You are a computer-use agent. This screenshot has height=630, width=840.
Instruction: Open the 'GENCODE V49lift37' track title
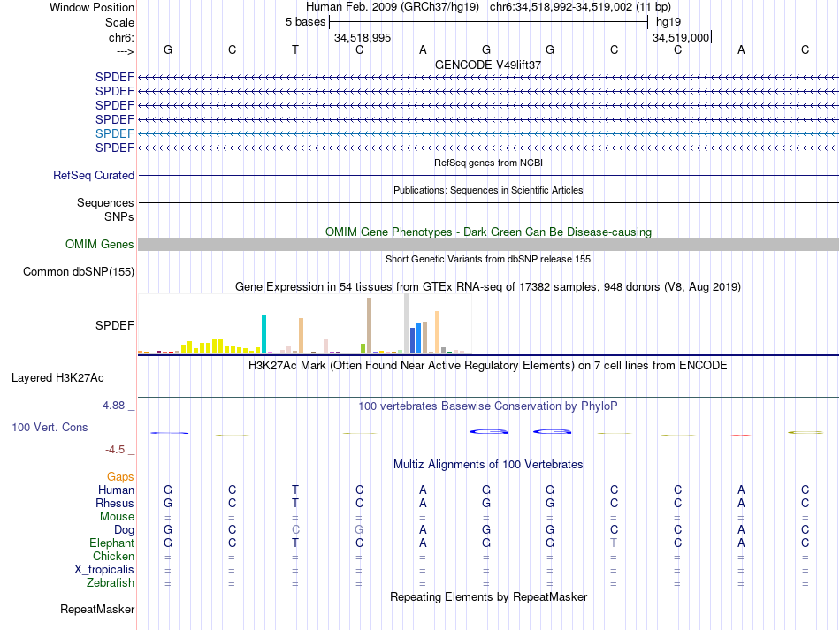pyautogui.click(x=488, y=65)
